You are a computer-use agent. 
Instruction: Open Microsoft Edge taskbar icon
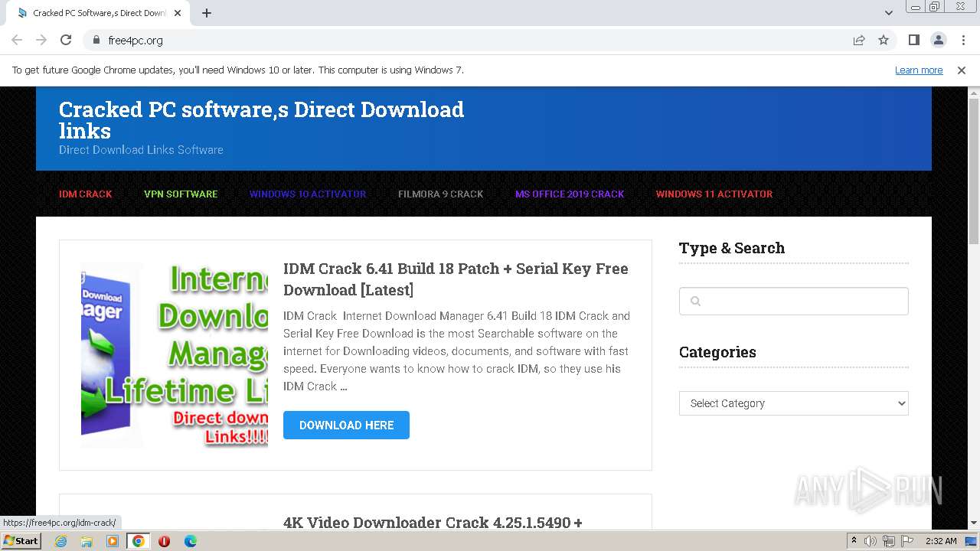190,541
